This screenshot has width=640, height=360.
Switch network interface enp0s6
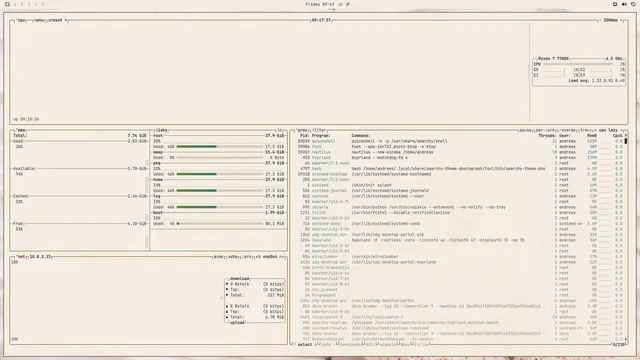point(270,257)
